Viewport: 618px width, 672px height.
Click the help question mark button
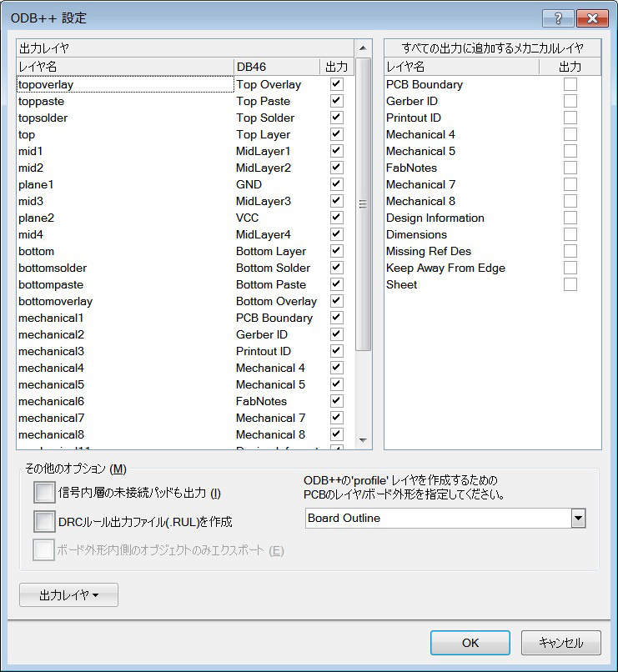click(x=558, y=18)
